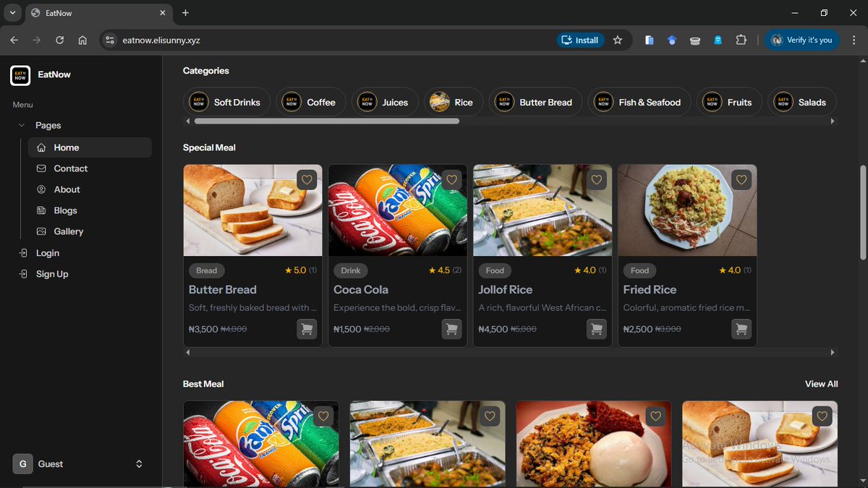Open a new browser tab
This screenshot has width=868, height=488.
click(185, 13)
